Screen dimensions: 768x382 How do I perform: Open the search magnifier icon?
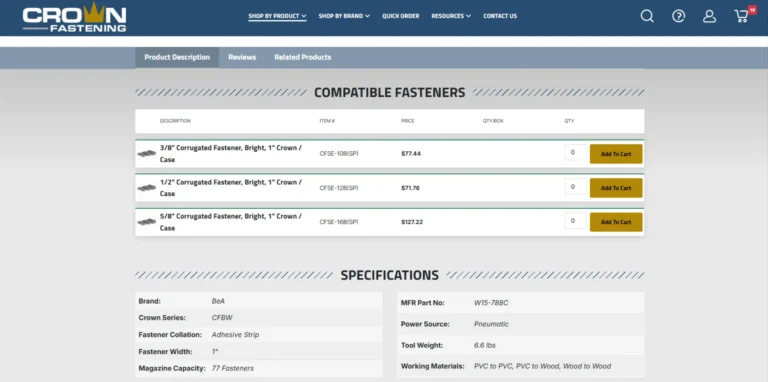[647, 16]
